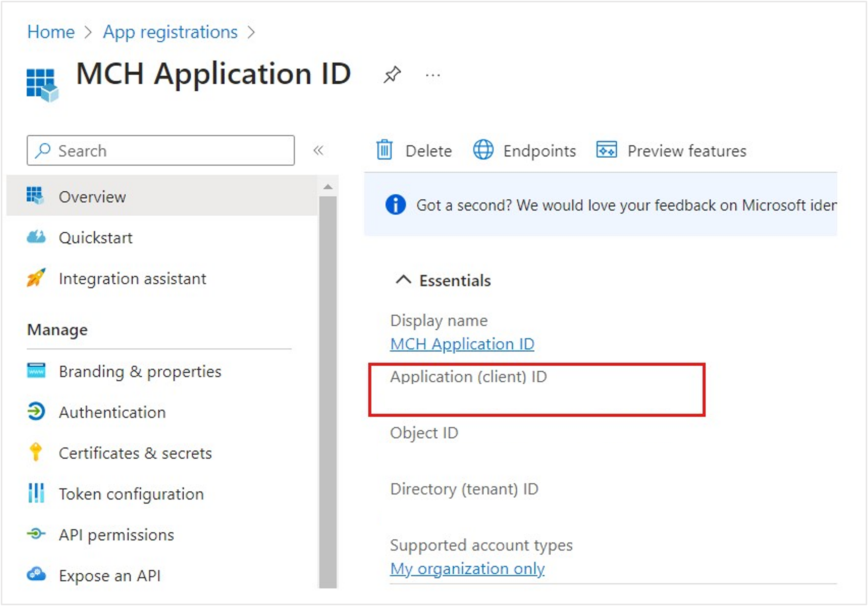Go to Branding & properties
Screen dimensions: 868x606
161,371
